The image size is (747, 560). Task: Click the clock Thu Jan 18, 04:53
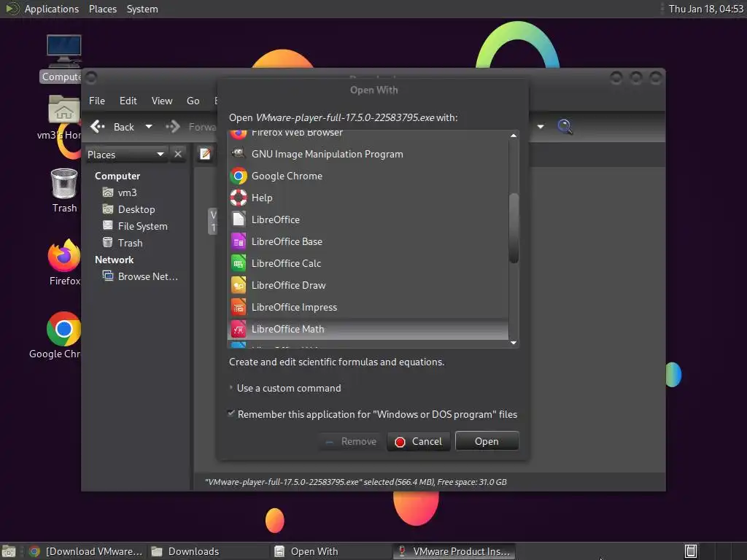point(705,9)
